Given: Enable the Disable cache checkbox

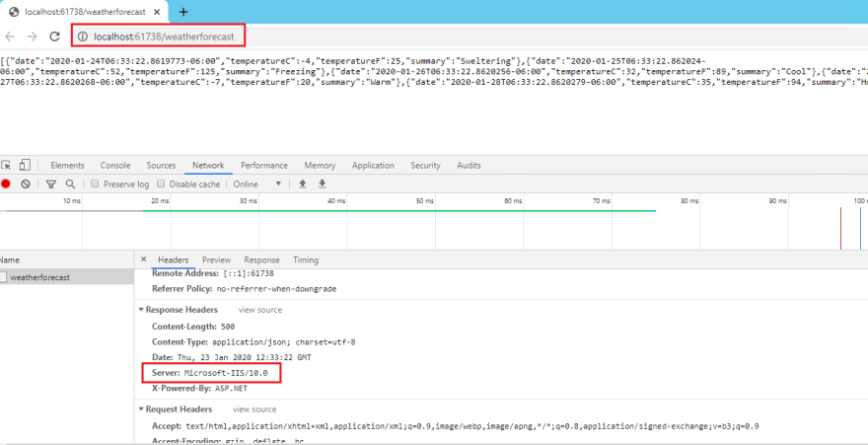Looking at the screenshot, I should coord(163,184).
